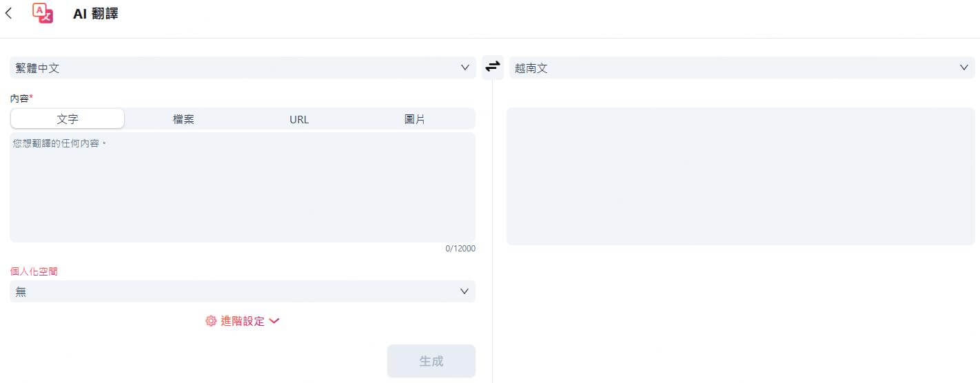The image size is (980, 383).
Task: Click the red chevron after 進階設定
Action: tap(274, 321)
